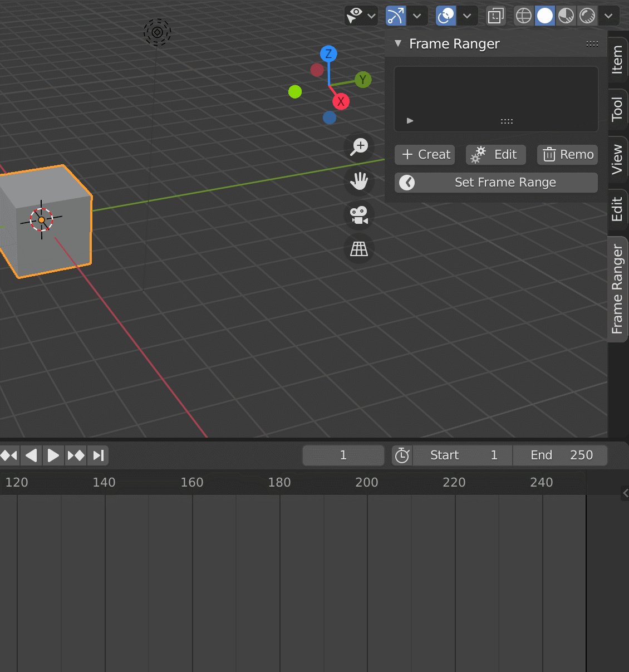Select Solid viewport shading mode
629x672 pixels.
tap(544, 16)
